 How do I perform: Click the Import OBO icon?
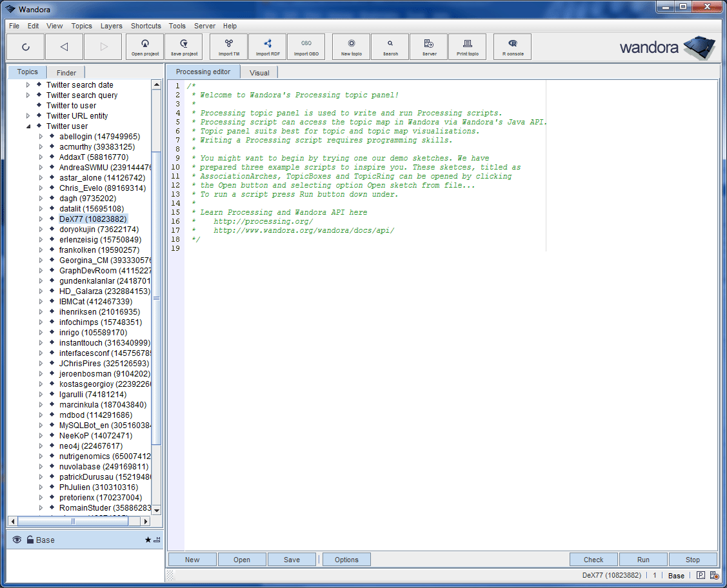pyautogui.click(x=306, y=46)
